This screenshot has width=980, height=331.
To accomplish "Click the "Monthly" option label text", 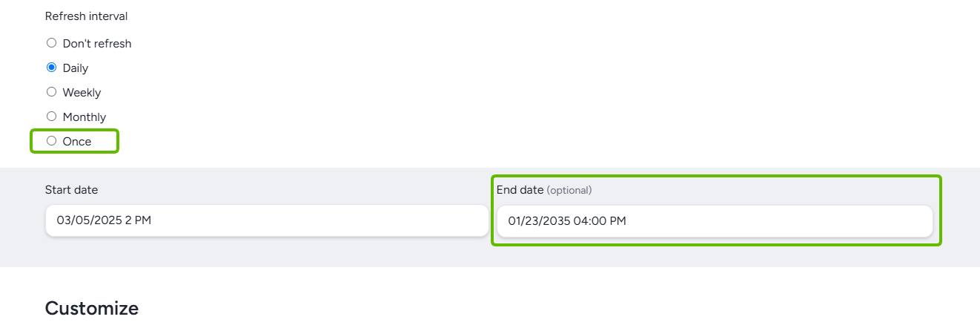I will coord(85,117).
